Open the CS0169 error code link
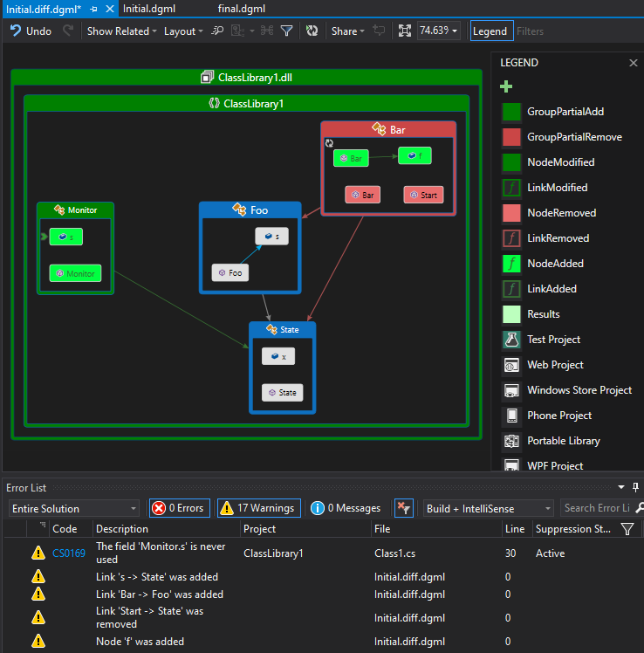 click(x=69, y=553)
